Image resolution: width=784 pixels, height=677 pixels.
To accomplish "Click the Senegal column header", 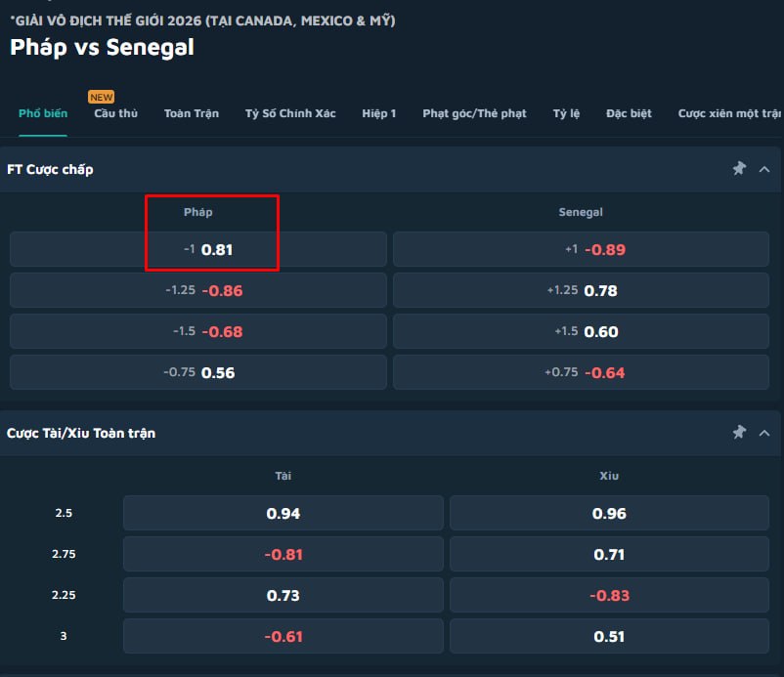I will coord(581,212).
